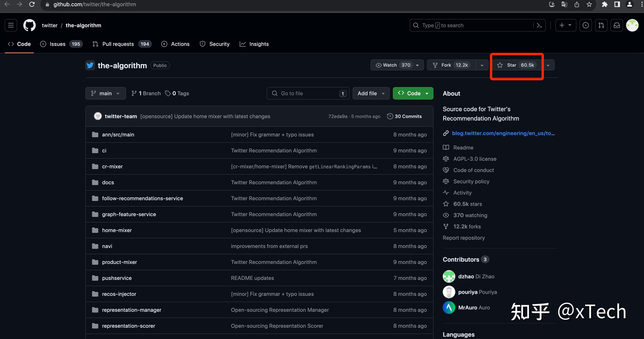Expand the main branch dropdown
The height and width of the screenshot is (339, 644).
pyautogui.click(x=105, y=93)
